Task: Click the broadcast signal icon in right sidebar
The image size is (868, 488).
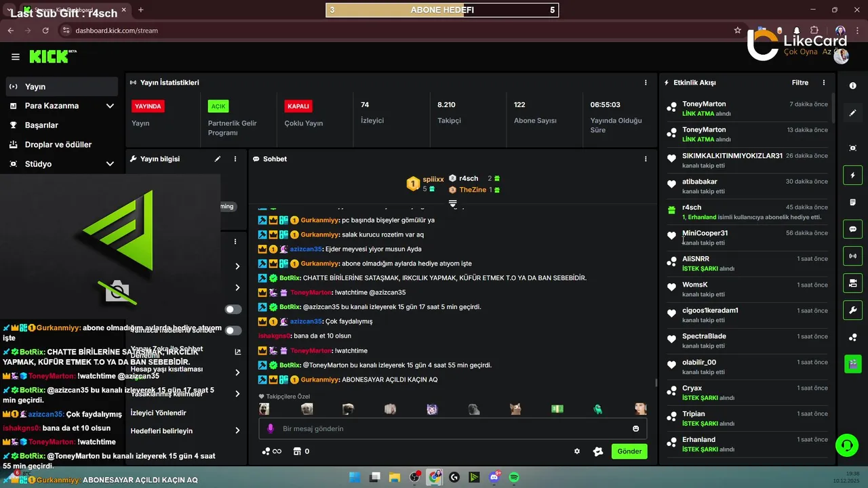Action: coord(852,256)
